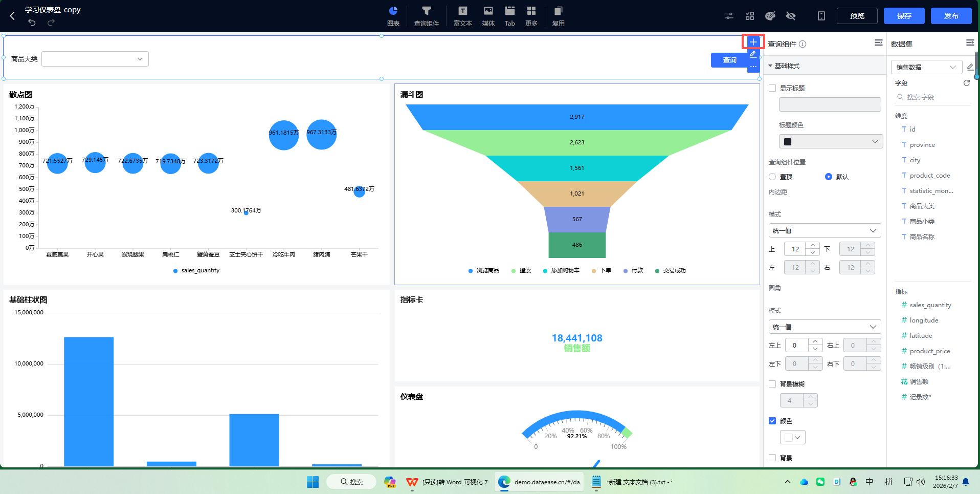Open the Windows Start menu

pyautogui.click(x=313, y=482)
